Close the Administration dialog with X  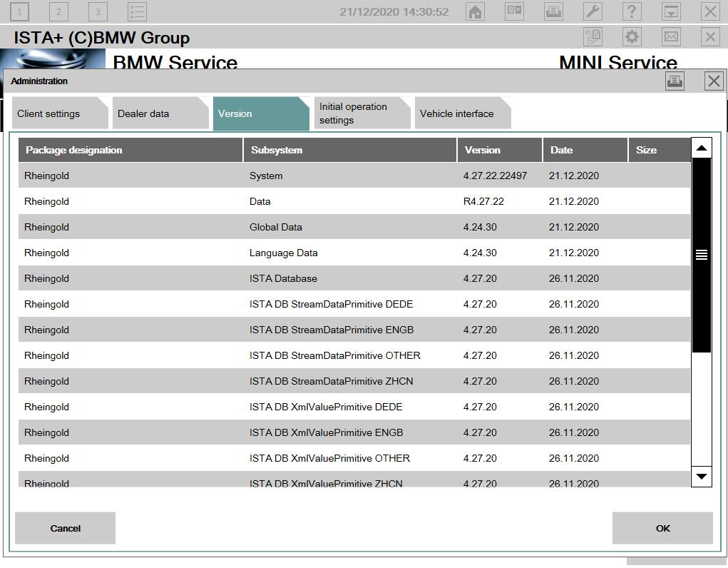click(x=714, y=81)
